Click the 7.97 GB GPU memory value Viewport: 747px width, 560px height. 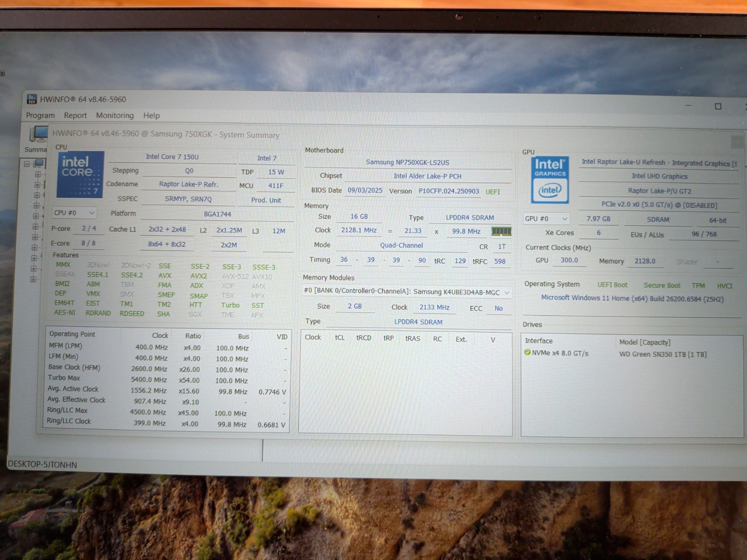tap(598, 219)
